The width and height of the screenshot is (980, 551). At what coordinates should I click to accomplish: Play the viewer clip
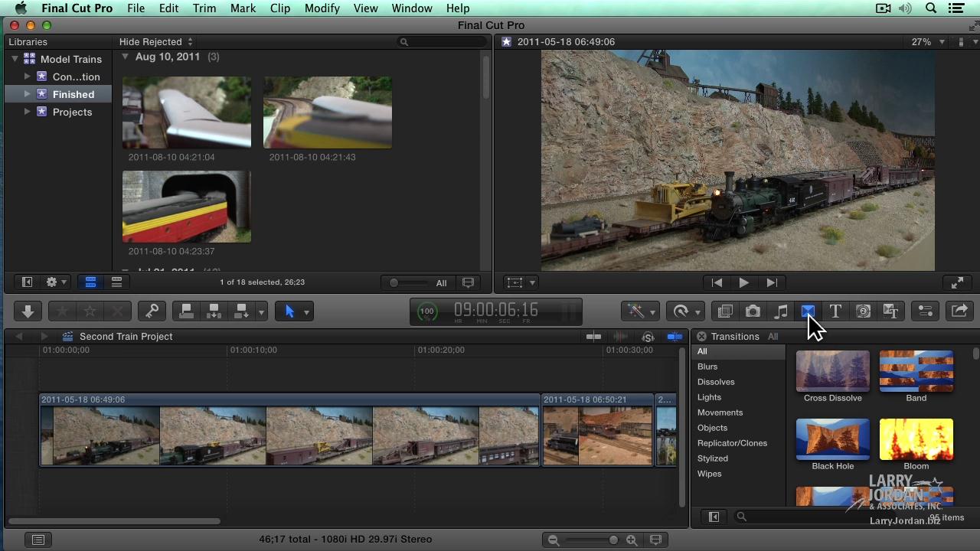[x=743, y=282]
